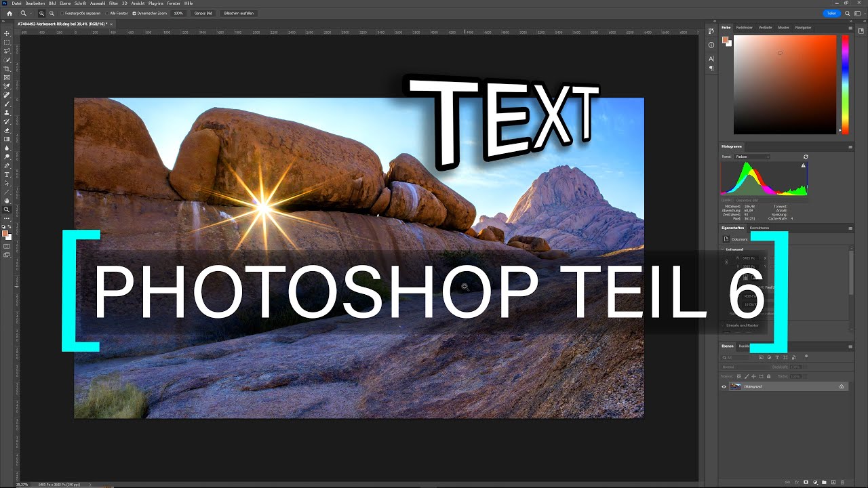Open collapsed Paragraph panel icon
The image size is (868, 488).
pyautogui.click(x=711, y=68)
